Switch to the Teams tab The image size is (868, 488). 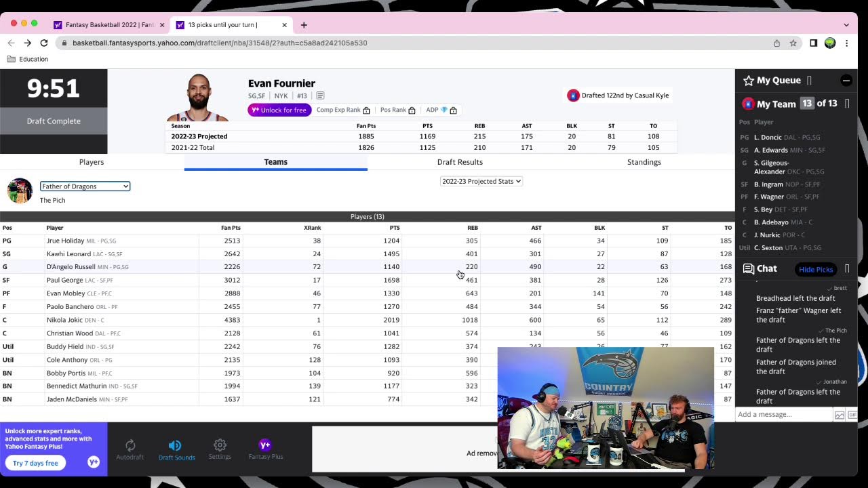[275, 162]
